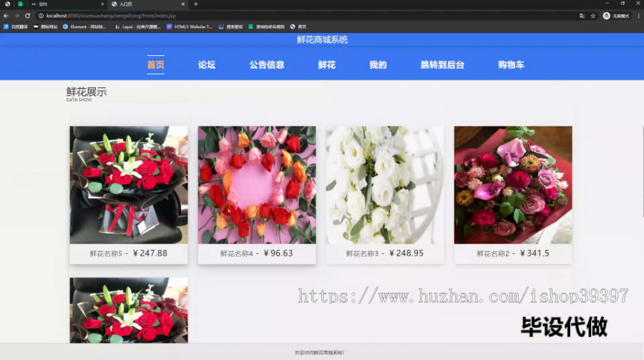Click the 鲜花名称3 - ¥248.95 caption
This screenshot has height=360, width=644.
point(385,253)
